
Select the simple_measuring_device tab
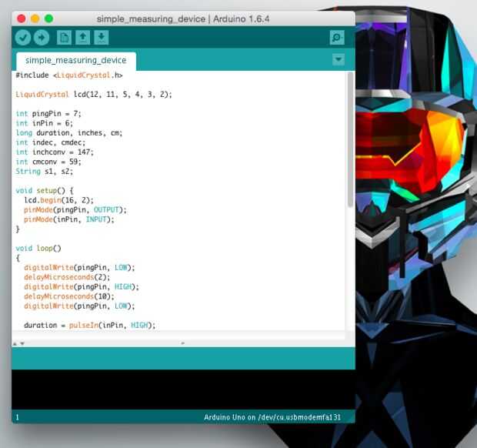(76, 61)
